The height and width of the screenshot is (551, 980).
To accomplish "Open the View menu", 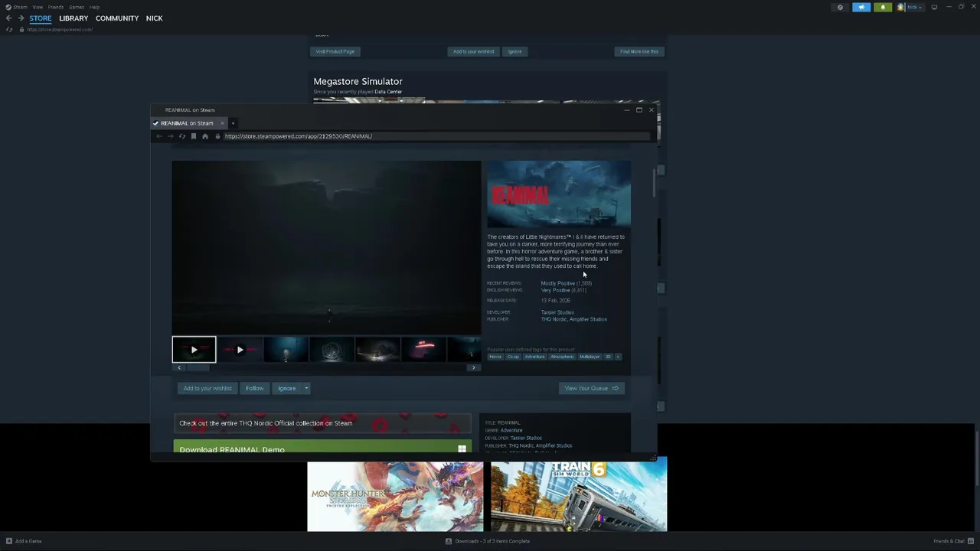I will [38, 7].
